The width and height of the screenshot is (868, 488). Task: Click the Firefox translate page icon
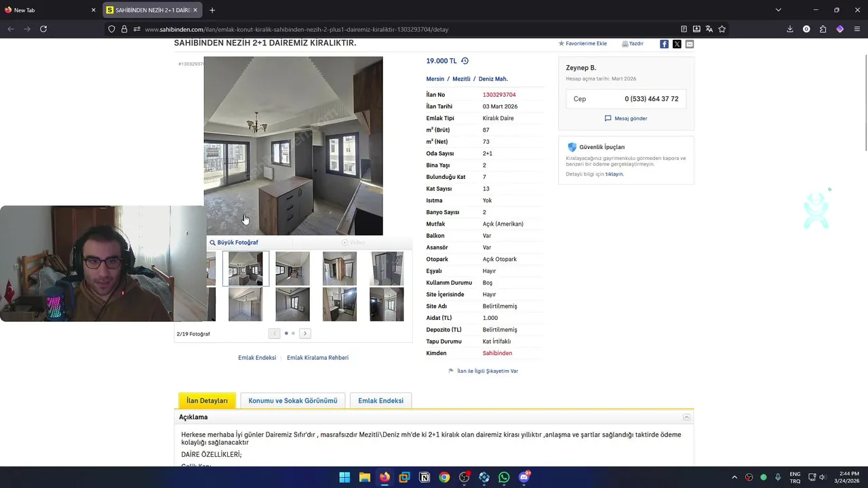tap(709, 29)
